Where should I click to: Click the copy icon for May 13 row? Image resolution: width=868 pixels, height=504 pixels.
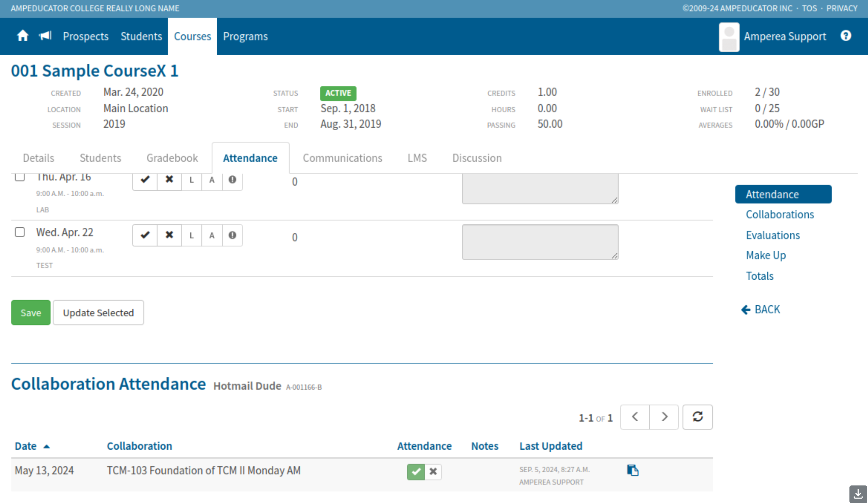pos(632,470)
